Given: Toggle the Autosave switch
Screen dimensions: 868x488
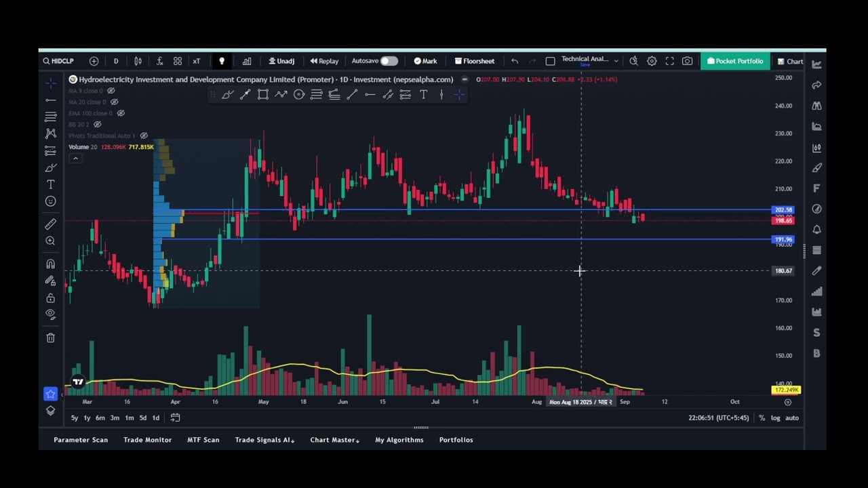Looking at the screenshot, I should pyautogui.click(x=389, y=61).
